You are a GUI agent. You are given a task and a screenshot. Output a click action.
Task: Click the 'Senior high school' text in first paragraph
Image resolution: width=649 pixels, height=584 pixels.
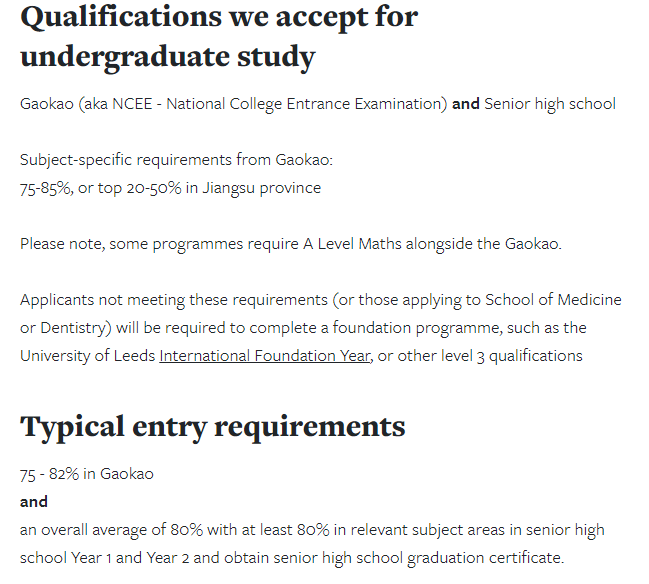click(x=550, y=104)
